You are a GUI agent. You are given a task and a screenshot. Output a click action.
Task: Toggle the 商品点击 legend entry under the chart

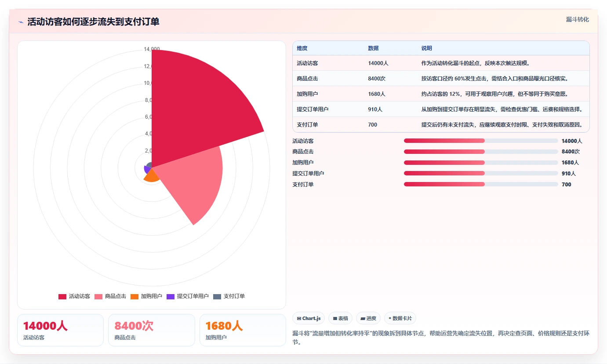110,296
